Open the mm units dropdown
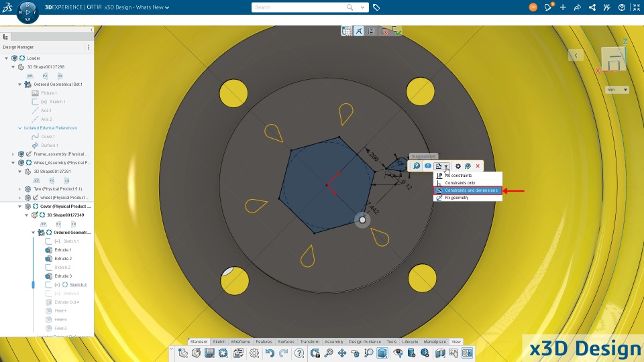 [x=617, y=89]
